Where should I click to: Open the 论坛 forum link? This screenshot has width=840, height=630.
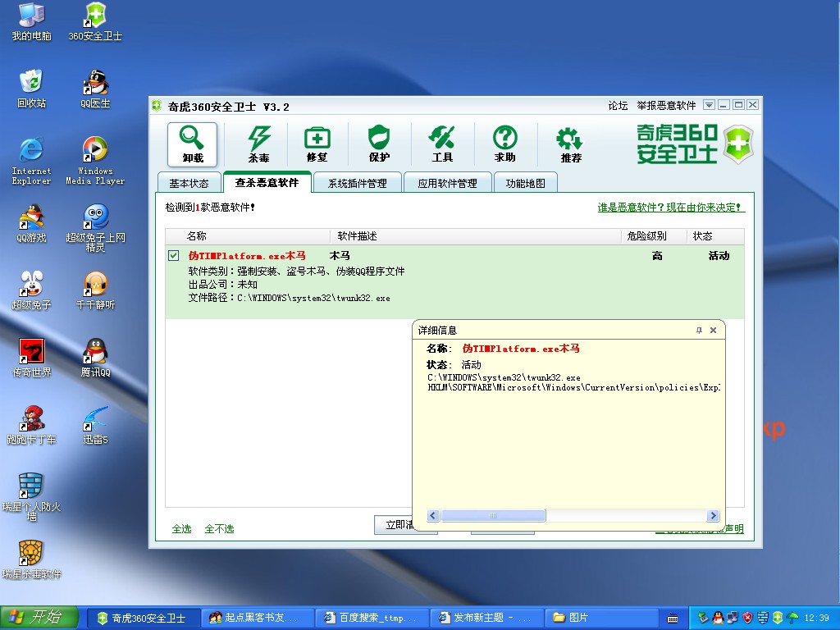click(x=618, y=106)
